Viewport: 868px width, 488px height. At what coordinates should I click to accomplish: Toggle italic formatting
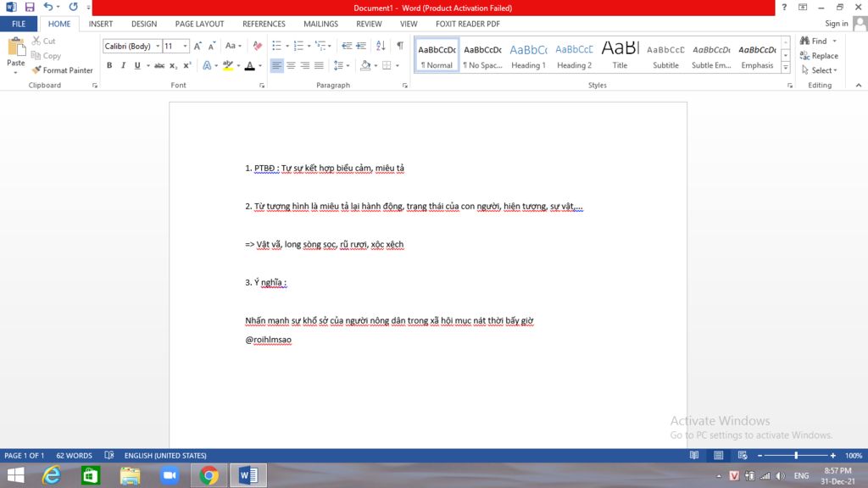point(123,65)
